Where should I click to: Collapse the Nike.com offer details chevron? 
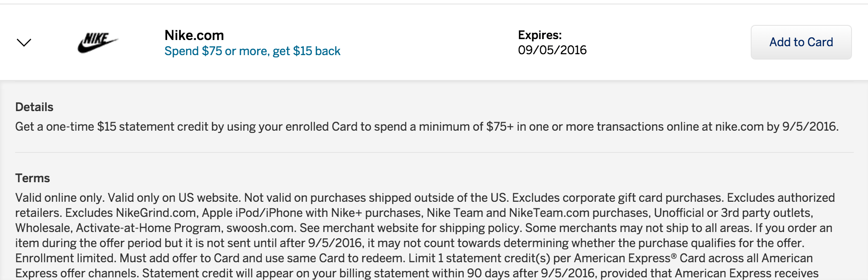[24, 42]
